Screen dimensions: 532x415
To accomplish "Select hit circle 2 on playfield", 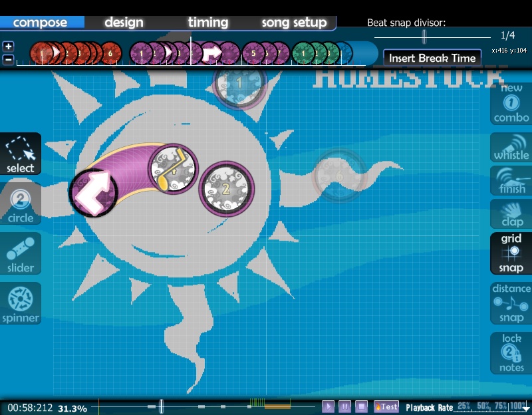I will tap(226, 189).
